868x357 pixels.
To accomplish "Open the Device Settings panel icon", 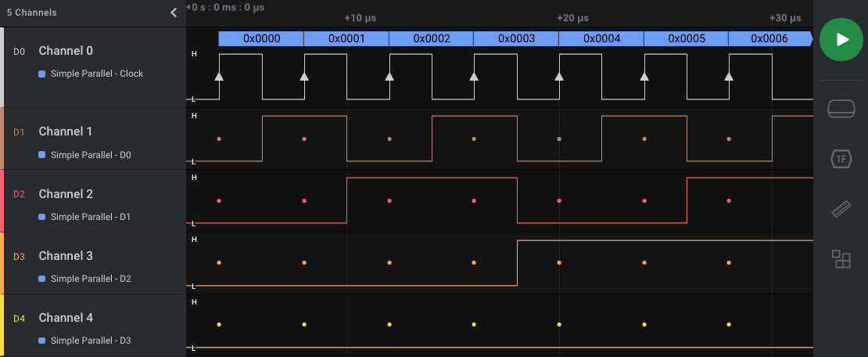I will click(841, 109).
